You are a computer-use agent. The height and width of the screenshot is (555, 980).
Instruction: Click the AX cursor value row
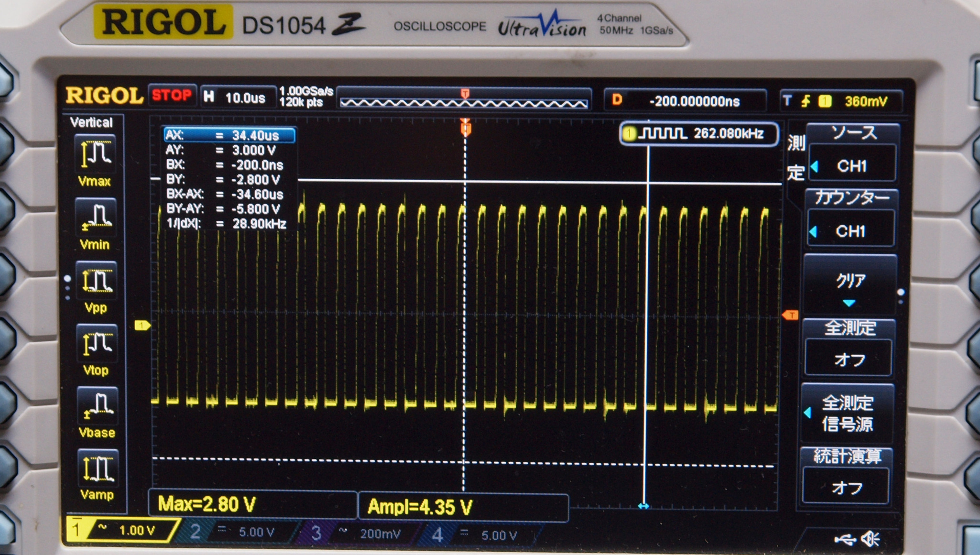point(229,135)
